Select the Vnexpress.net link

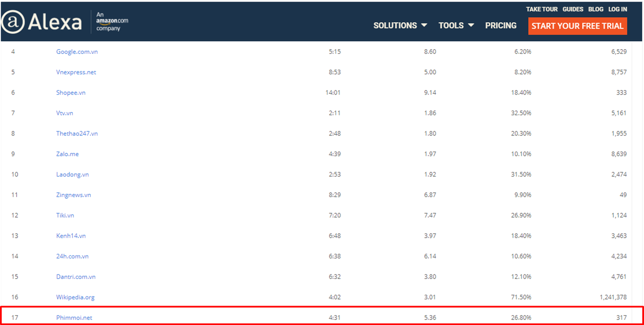tap(76, 72)
